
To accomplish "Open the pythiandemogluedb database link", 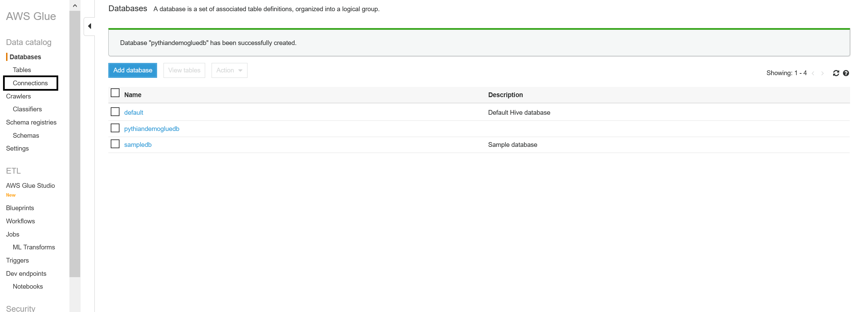I will 152,129.
